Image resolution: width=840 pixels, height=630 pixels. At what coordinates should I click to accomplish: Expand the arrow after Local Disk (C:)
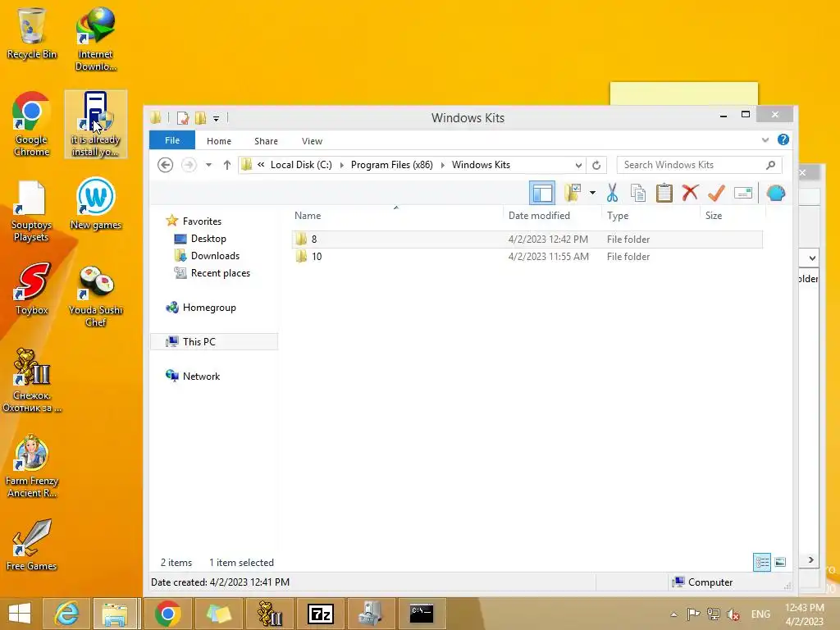(x=341, y=165)
